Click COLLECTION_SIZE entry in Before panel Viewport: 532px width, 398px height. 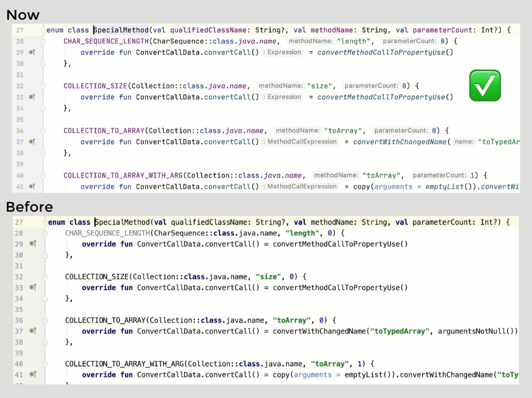[97, 277]
